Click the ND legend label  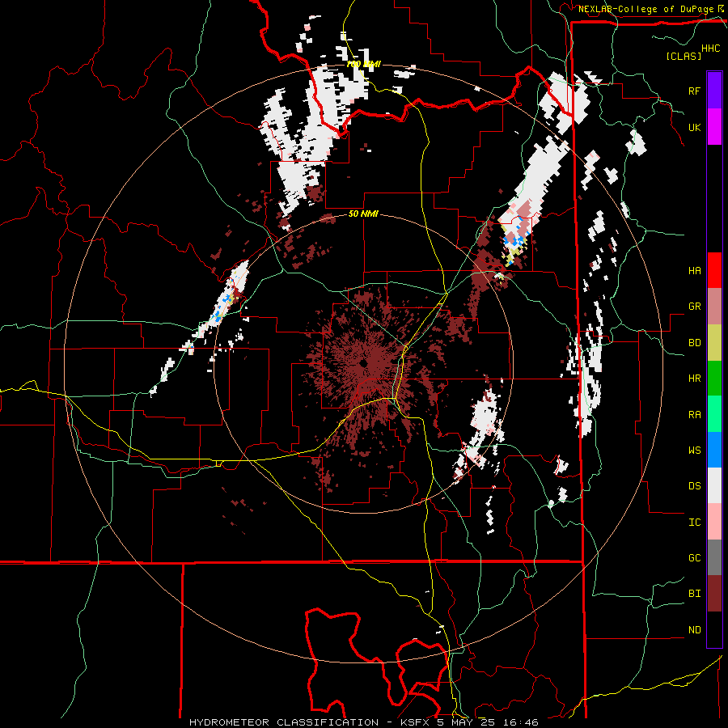click(x=694, y=630)
